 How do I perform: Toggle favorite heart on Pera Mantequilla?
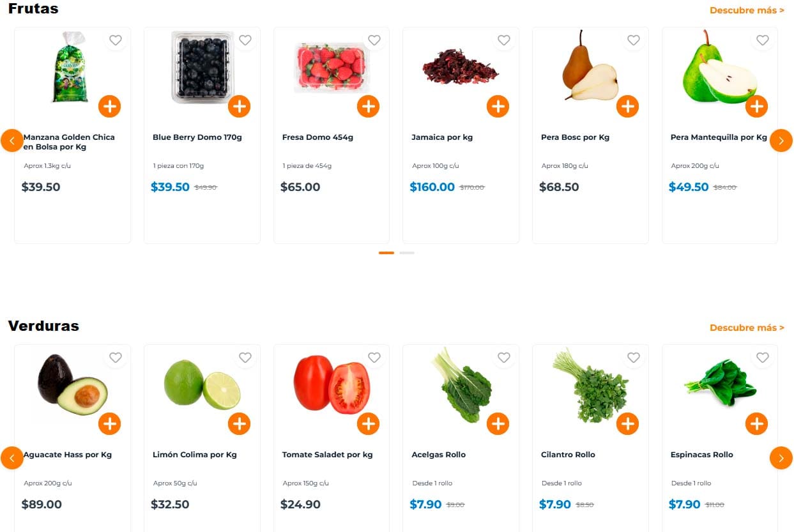point(762,40)
